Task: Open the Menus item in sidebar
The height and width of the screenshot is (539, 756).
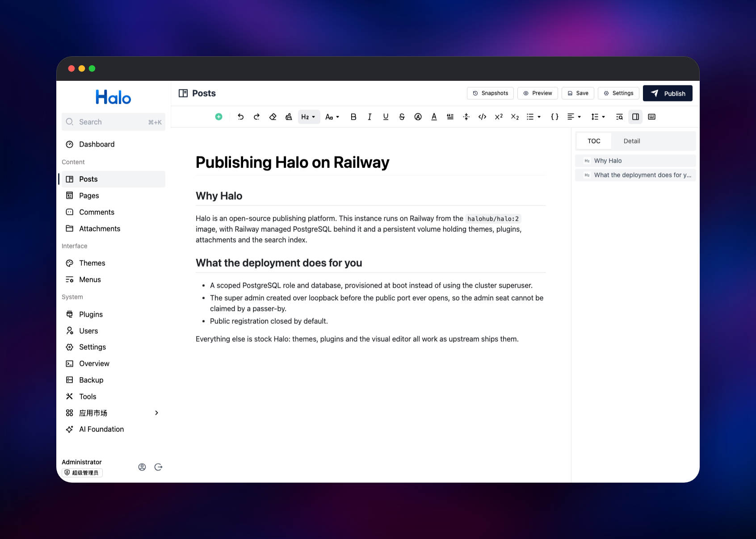Action: pyautogui.click(x=113, y=280)
